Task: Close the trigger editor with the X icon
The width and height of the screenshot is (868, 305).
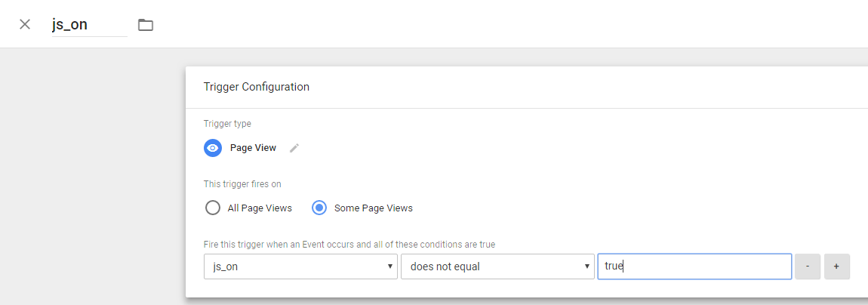Action: (25, 24)
